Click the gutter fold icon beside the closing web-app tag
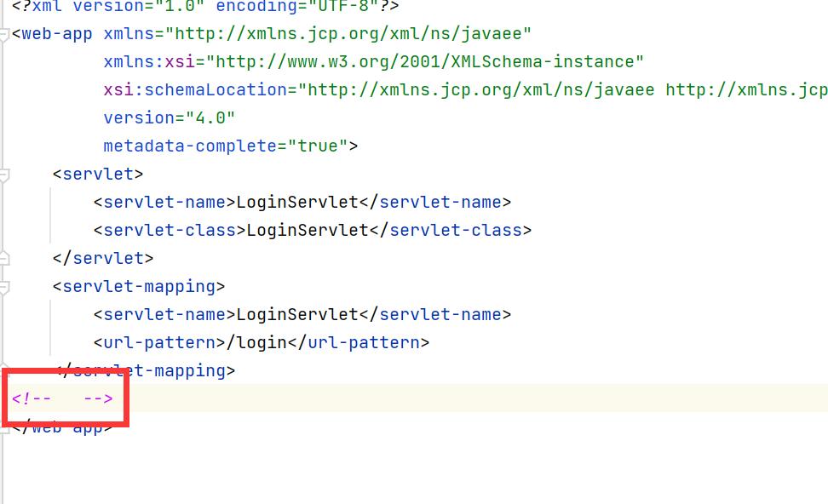The height and width of the screenshot is (504, 828). tap(3, 427)
